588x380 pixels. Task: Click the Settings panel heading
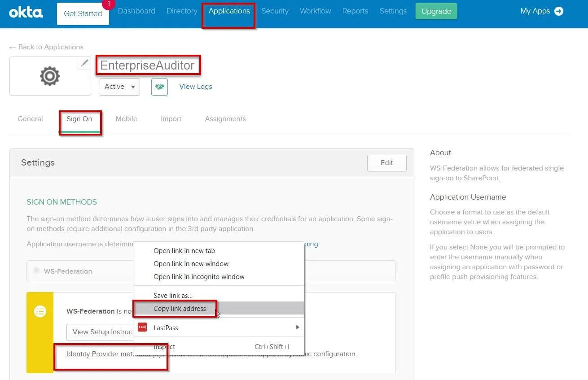tap(38, 162)
